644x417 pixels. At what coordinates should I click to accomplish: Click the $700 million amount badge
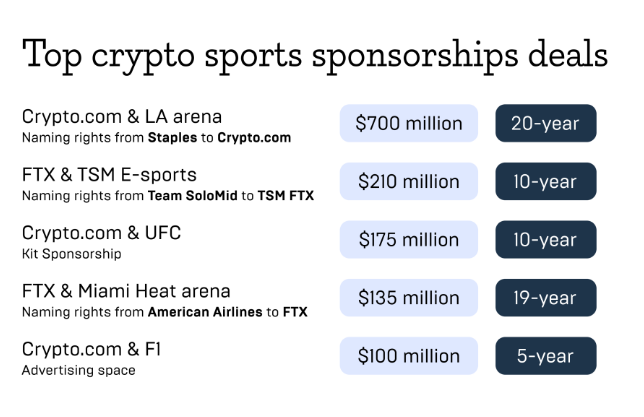point(409,123)
